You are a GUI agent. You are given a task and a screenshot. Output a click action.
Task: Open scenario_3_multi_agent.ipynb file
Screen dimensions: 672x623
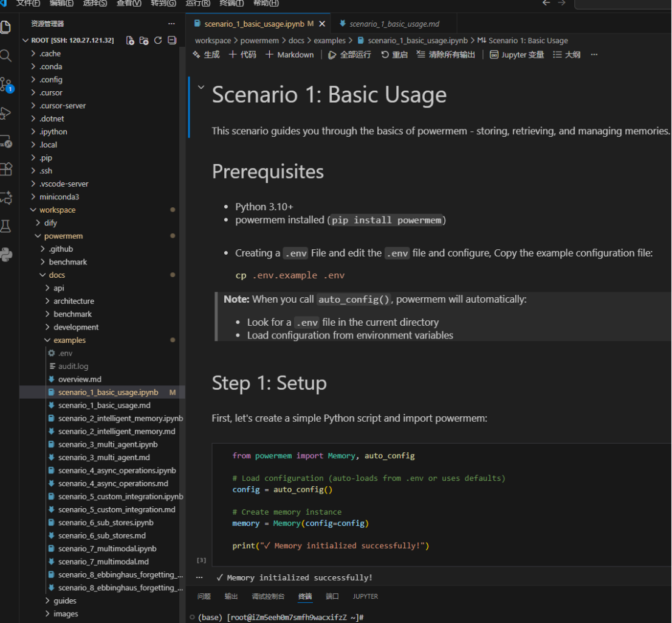(x=108, y=444)
